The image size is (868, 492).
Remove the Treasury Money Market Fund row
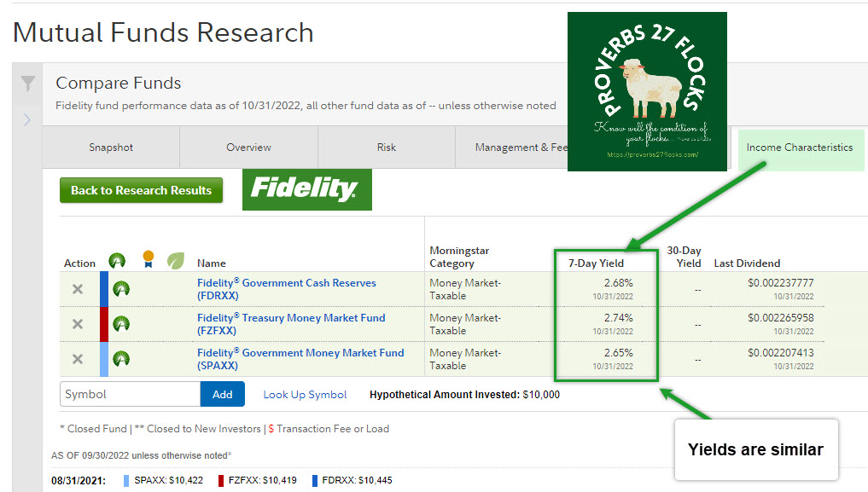[79, 324]
